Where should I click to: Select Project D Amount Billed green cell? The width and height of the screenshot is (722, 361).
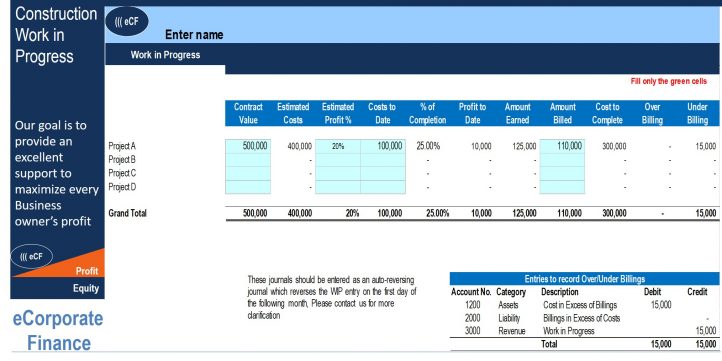[x=562, y=187]
